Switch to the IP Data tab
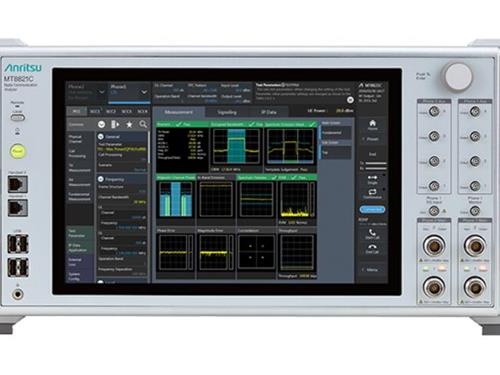 [269, 112]
